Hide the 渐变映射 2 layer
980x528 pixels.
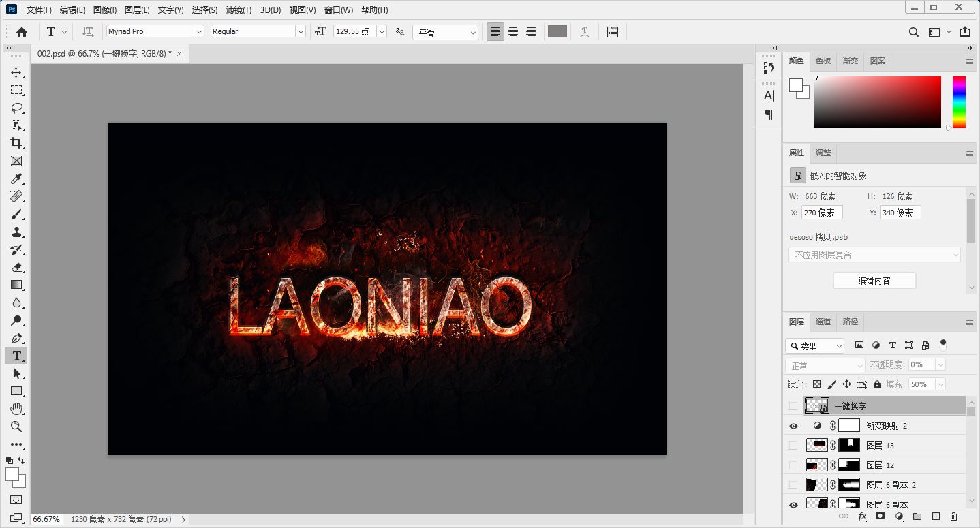pyautogui.click(x=793, y=426)
